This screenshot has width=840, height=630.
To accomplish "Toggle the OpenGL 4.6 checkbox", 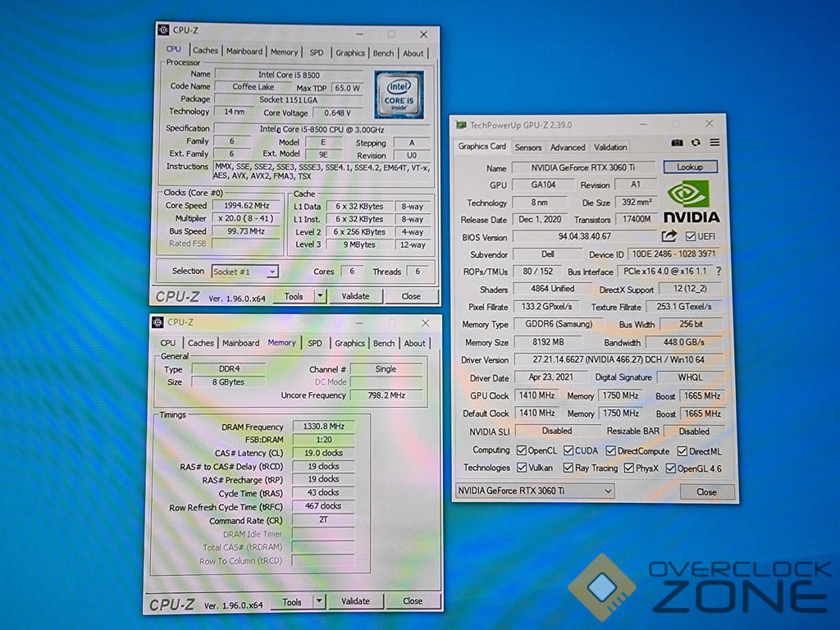I will [x=671, y=468].
